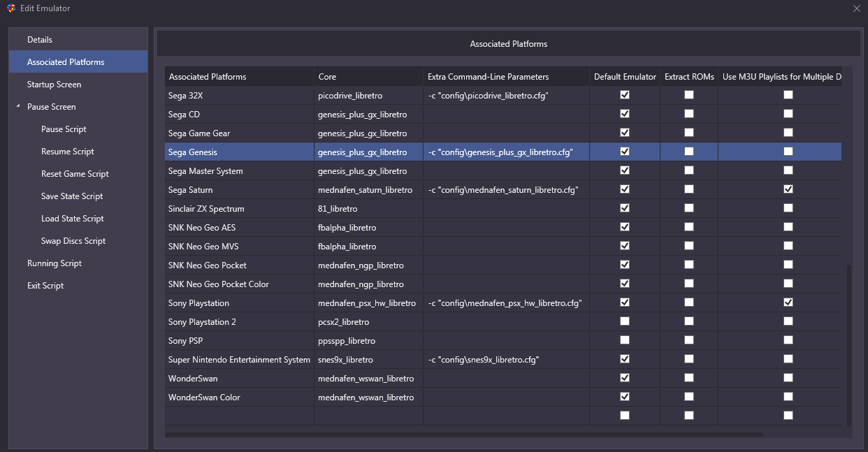This screenshot has height=452, width=868.
Task: Click the empty platform cell in the new row
Action: (x=240, y=416)
